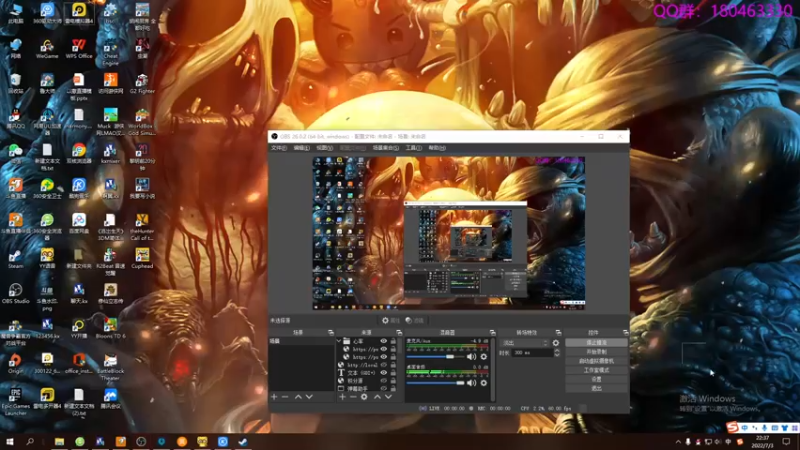Click the OBS preview canvas
Screen dimensions: 800x450
coord(448,233)
